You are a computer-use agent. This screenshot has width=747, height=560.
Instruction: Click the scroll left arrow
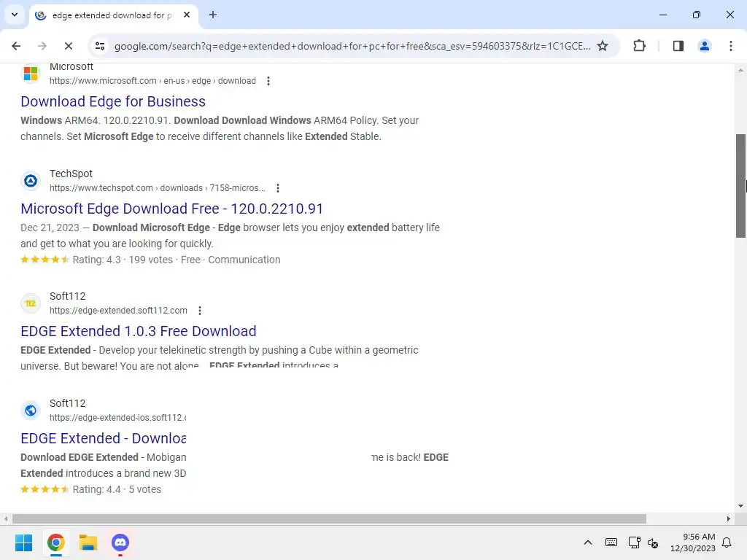pyautogui.click(x=6, y=518)
